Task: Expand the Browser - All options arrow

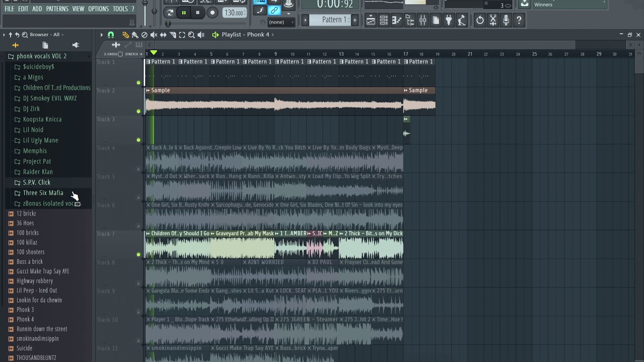Action: [63, 35]
